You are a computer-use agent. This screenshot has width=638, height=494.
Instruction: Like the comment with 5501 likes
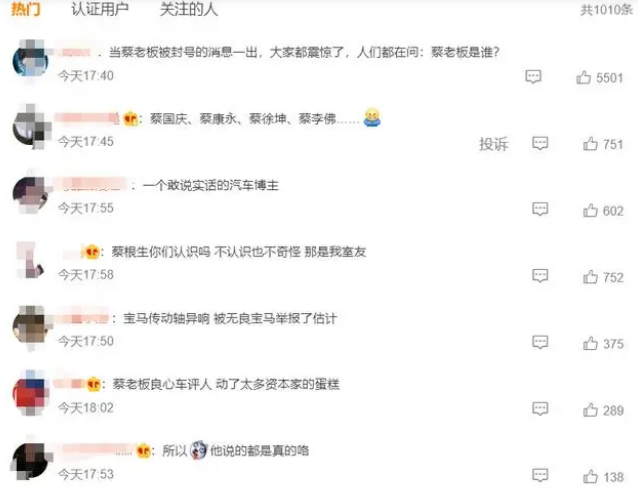583,77
